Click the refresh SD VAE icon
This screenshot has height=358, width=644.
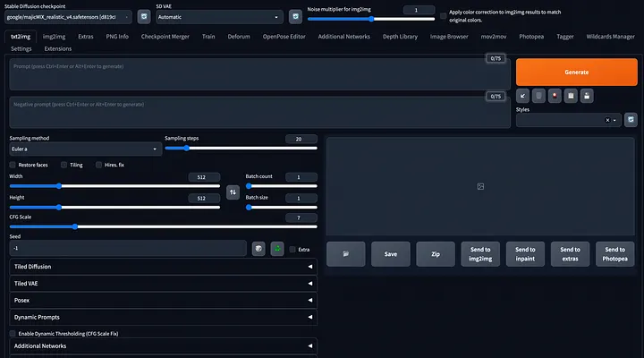tap(294, 16)
